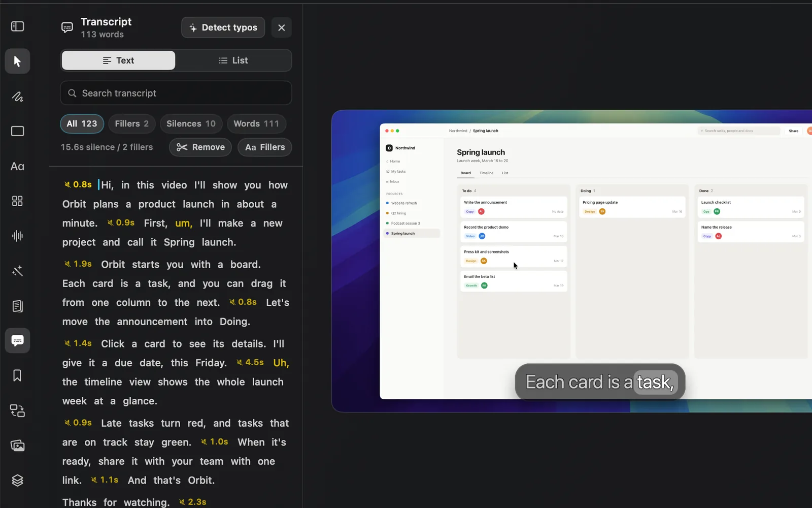Open the freehand annotation tool
This screenshot has width=812, height=508.
point(17,97)
